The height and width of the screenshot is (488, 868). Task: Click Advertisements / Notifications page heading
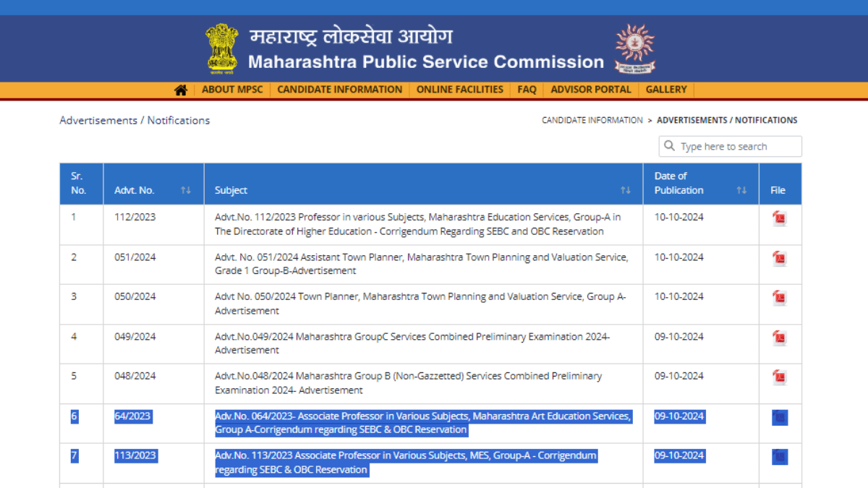click(x=135, y=120)
